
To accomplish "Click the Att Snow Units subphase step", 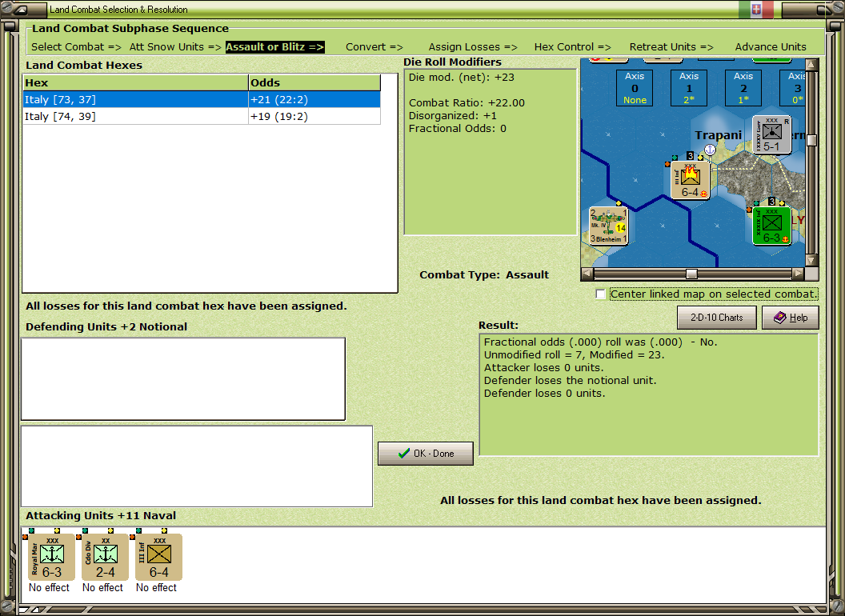I will click(175, 47).
